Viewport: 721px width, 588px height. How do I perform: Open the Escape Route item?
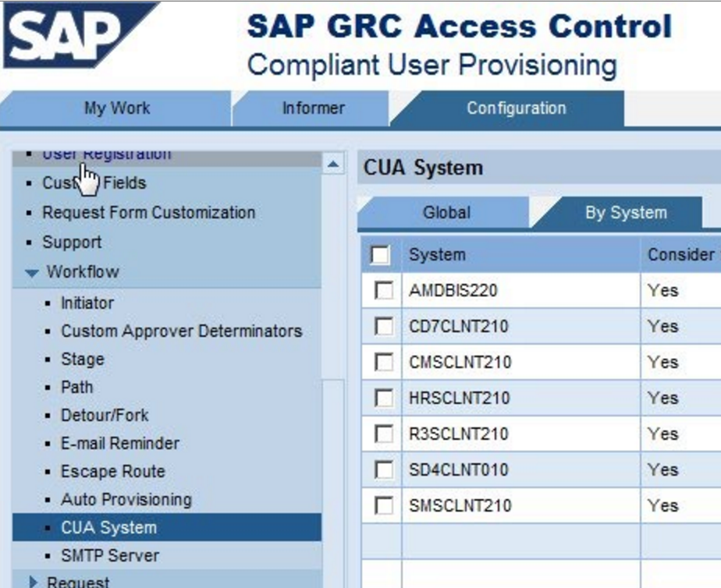(x=113, y=471)
